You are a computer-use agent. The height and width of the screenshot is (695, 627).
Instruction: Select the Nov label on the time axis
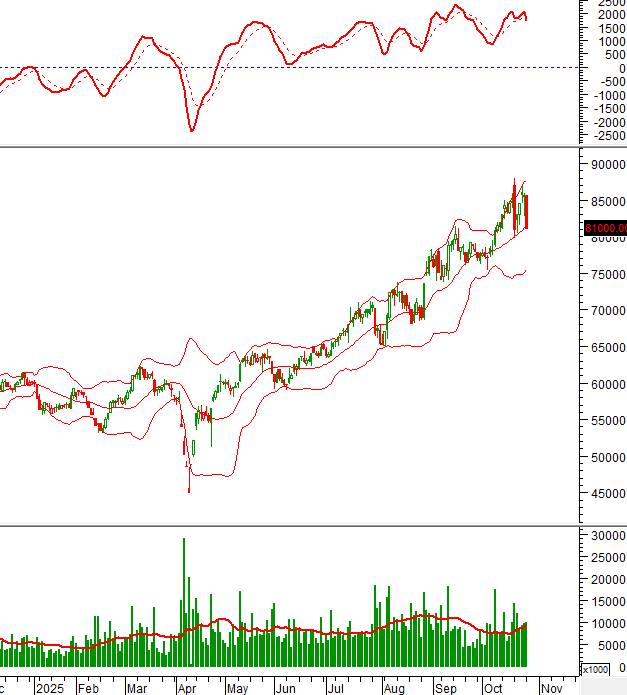[553, 688]
